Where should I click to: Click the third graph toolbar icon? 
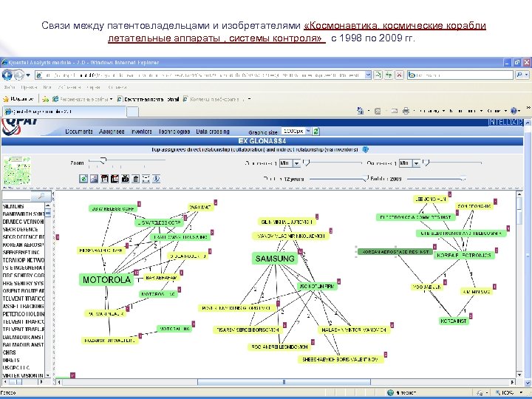104,179
